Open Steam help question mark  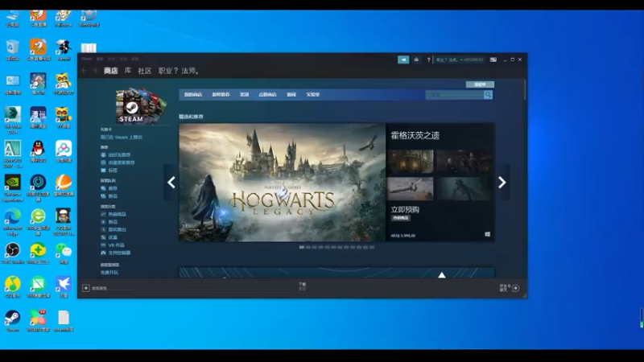428,60
